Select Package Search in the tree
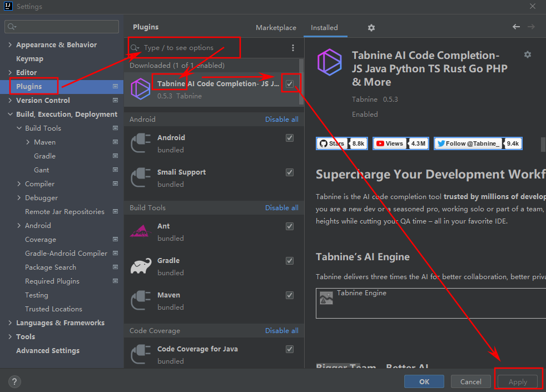Viewport: 546px width, 392px height. coord(51,267)
